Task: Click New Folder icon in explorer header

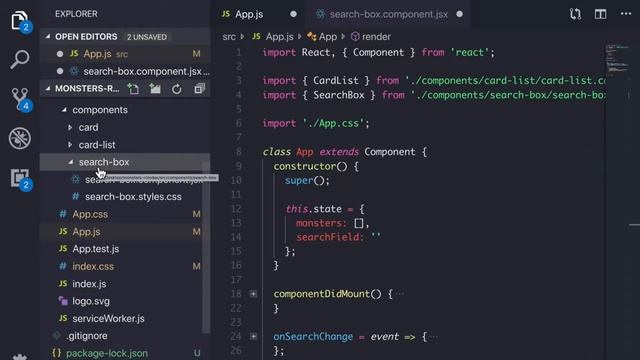Action: (155, 89)
